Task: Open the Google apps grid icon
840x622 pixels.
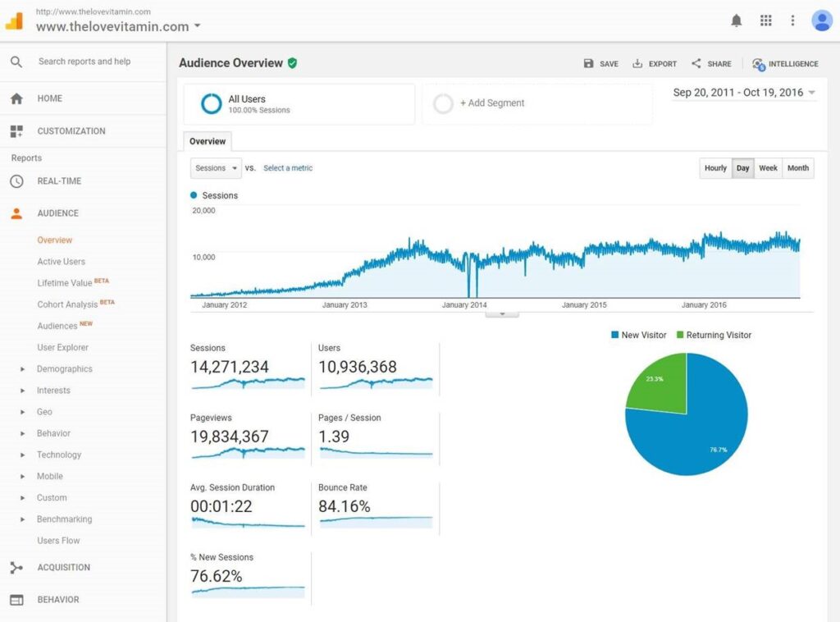Action: [x=765, y=21]
